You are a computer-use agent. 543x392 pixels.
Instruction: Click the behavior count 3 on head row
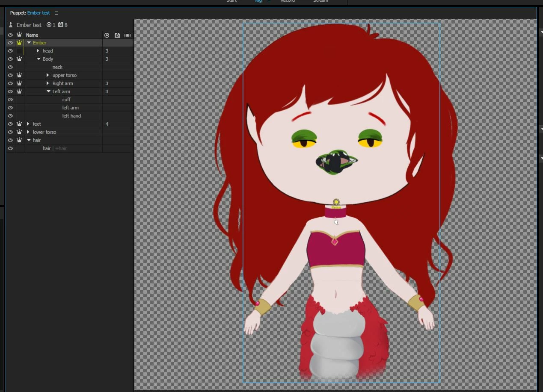coord(107,51)
